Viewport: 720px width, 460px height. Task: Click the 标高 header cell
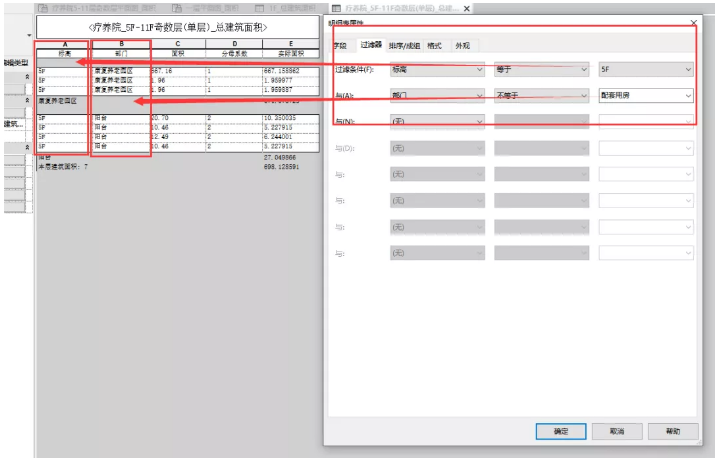coord(65,53)
